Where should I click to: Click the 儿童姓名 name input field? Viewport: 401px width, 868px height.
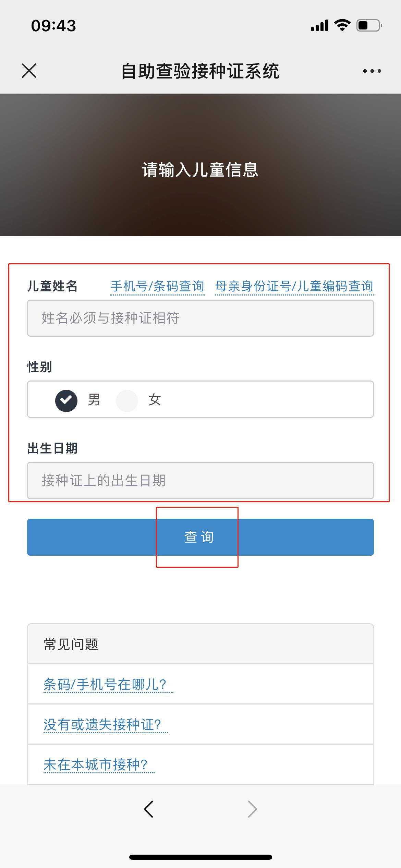tap(200, 318)
